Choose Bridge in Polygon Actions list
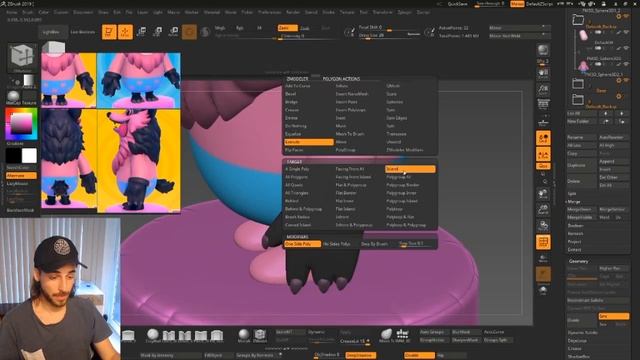Screen dimensions: 640x360 click(291, 102)
